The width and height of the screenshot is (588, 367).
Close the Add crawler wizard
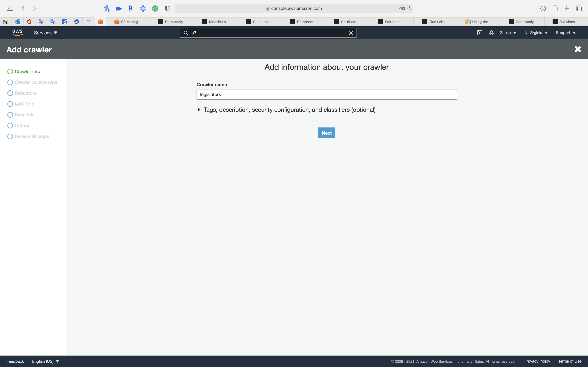(577, 49)
